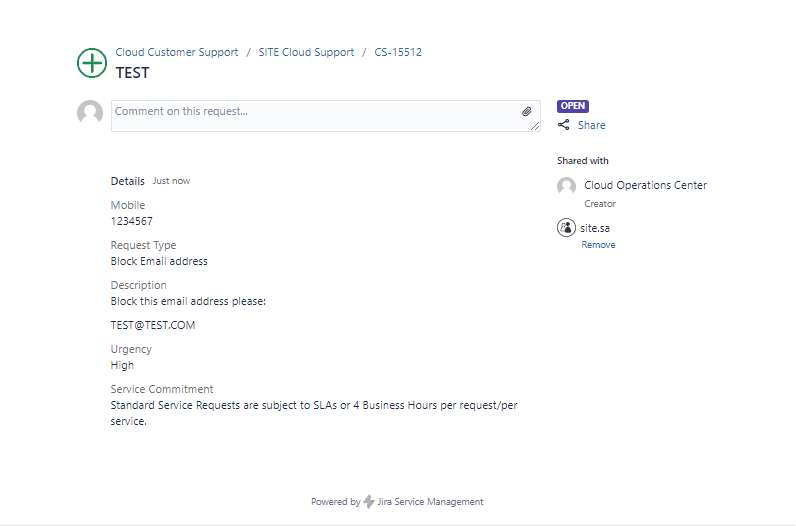Click the site.sa organization icon
Image resolution: width=796 pixels, height=526 pixels.
(566, 228)
